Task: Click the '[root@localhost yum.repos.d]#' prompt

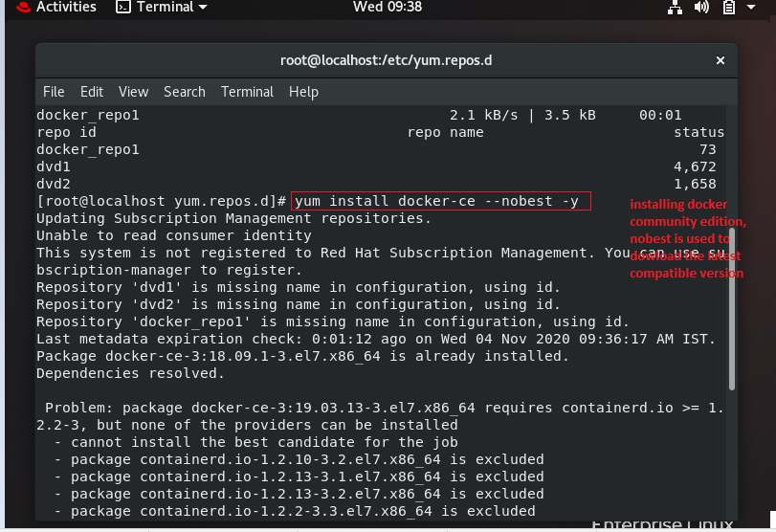Action: [x=162, y=202]
